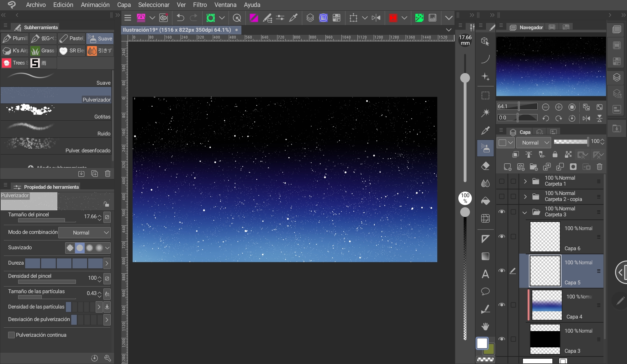
Task: Expand the Carpeta 1 folder
Action: (525, 181)
